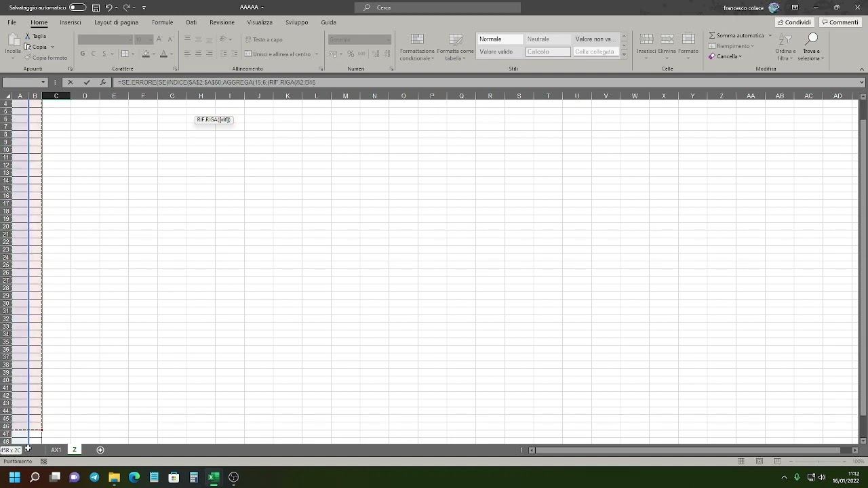The height and width of the screenshot is (488, 868).
Task: Click the increase font size icon
Action: (159, 39)
